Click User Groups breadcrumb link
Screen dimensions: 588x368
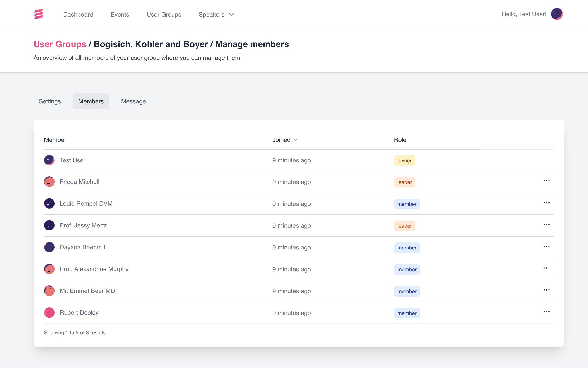(x=60, y=44)
